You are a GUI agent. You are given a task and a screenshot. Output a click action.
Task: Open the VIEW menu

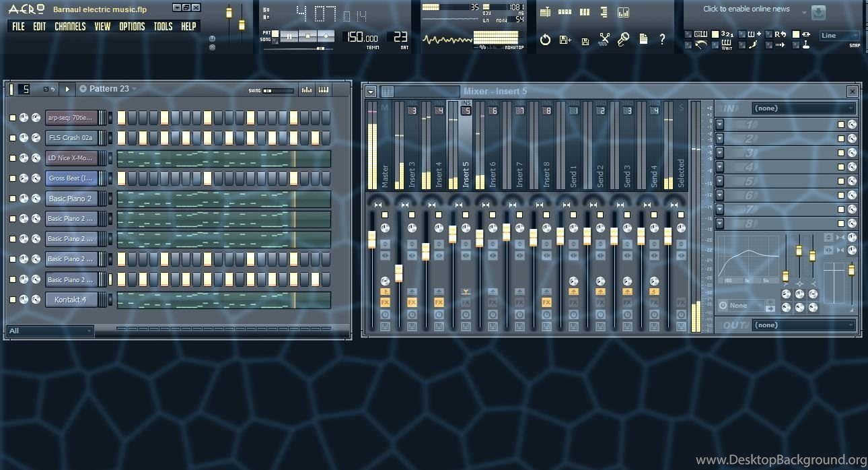click(102, 26)
